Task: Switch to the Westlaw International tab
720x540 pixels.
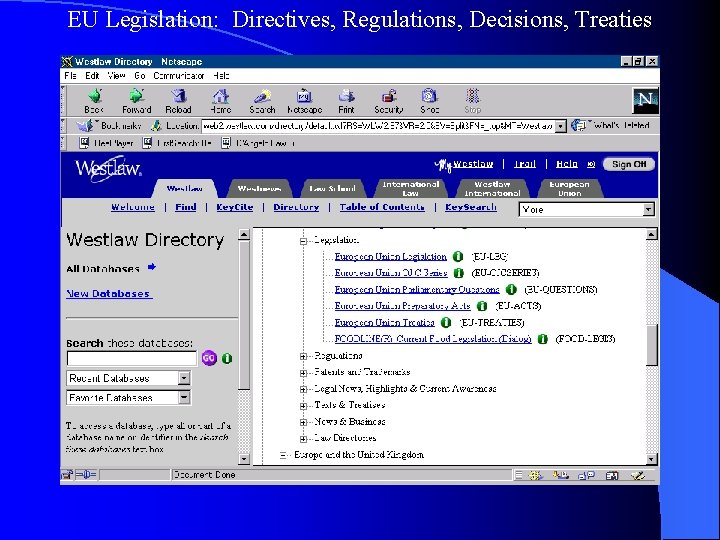Action: (492, 188)
